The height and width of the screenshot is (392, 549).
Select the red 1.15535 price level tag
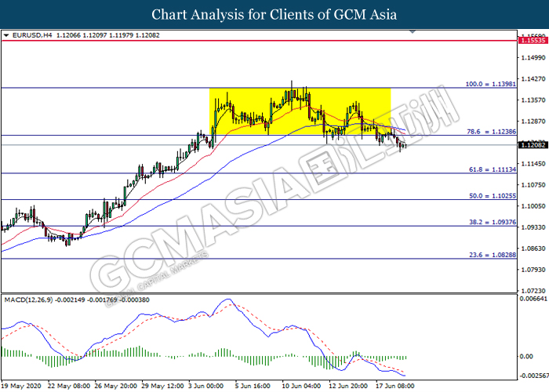[533, 41]
